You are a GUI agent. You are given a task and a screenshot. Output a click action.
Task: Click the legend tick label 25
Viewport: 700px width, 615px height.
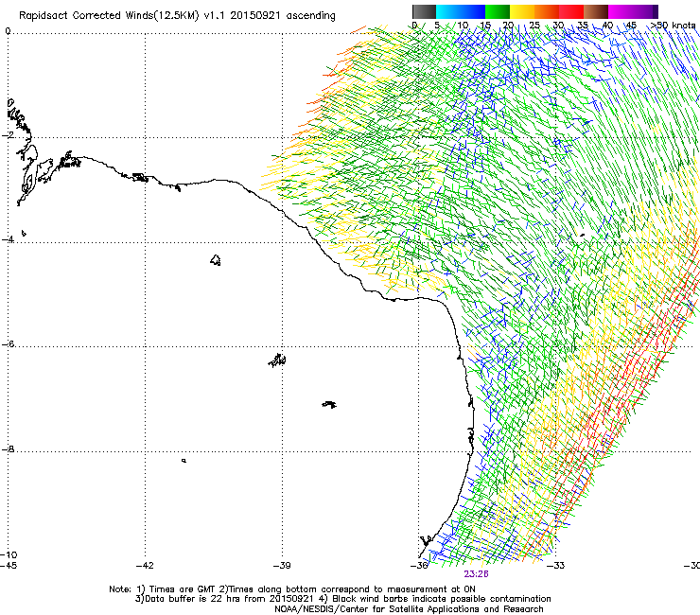534,26
